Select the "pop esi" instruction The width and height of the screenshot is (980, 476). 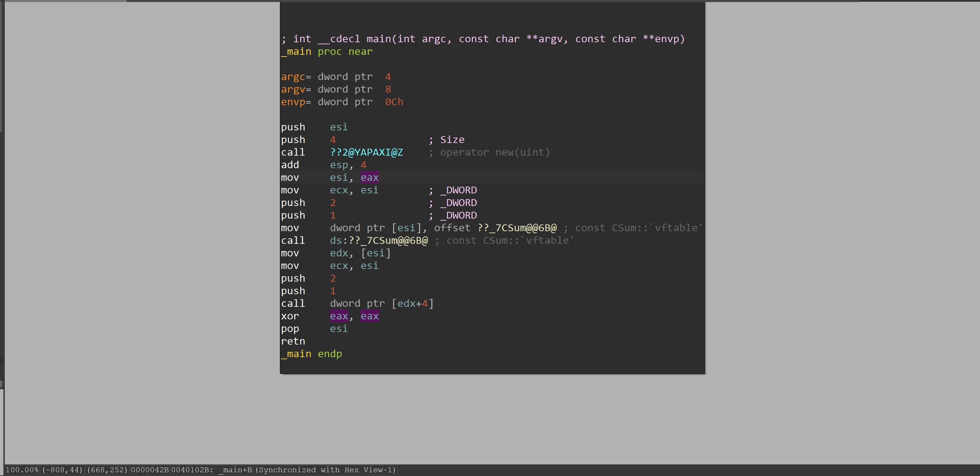click(314, 328)
